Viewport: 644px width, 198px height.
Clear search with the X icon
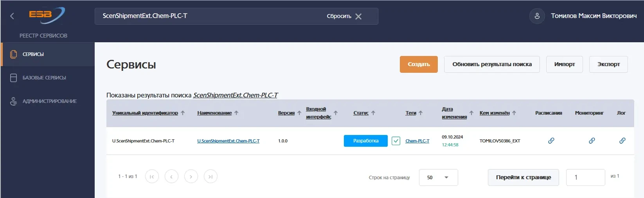(x=358, y=16)
